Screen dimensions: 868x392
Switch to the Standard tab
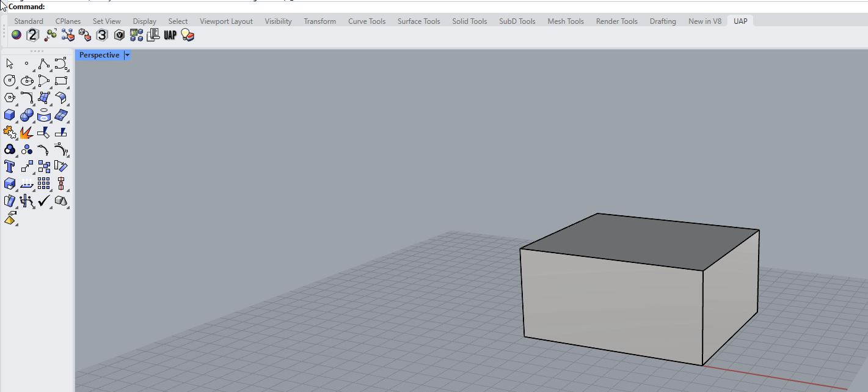[29, 21]
